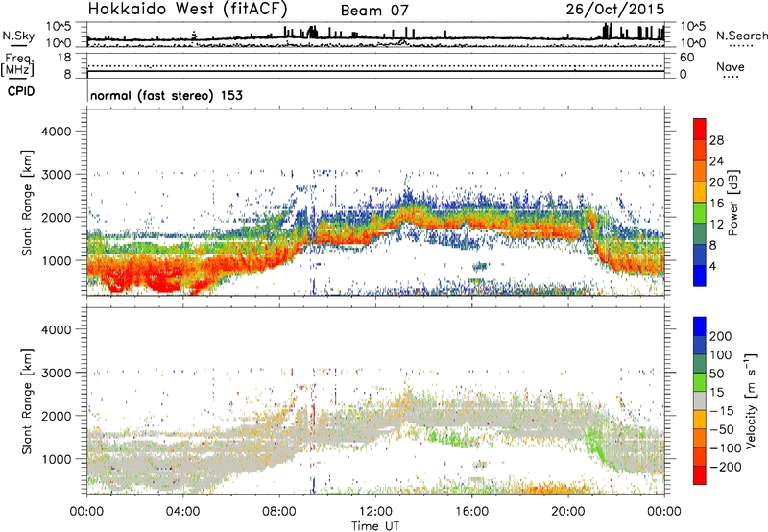Viewport: 768px width, 532px height.
Task: Select the 'Velocity [m s-1]' color bar title
Action: [x=751, y=401]
